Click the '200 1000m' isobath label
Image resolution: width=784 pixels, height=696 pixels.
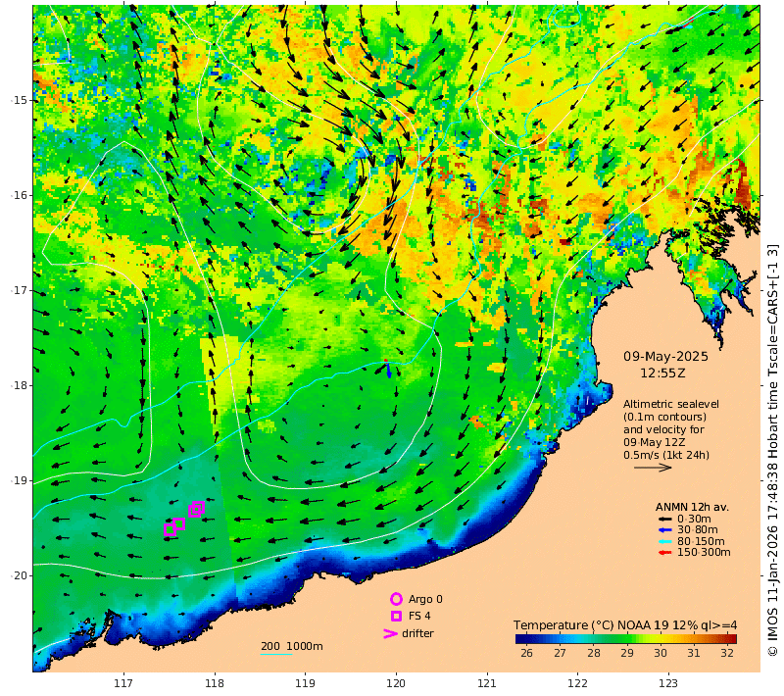click(291, 646)
